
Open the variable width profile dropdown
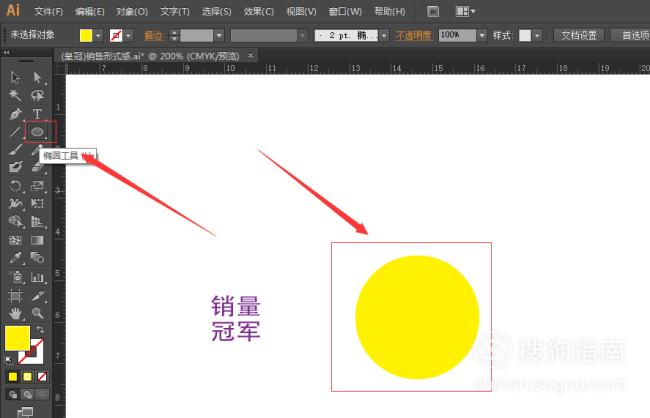303,36
